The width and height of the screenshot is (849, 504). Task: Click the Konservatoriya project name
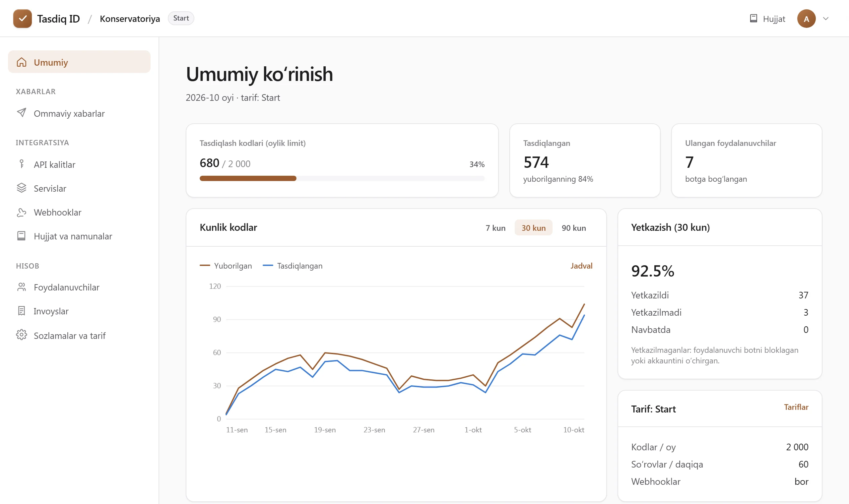[130, 19]
